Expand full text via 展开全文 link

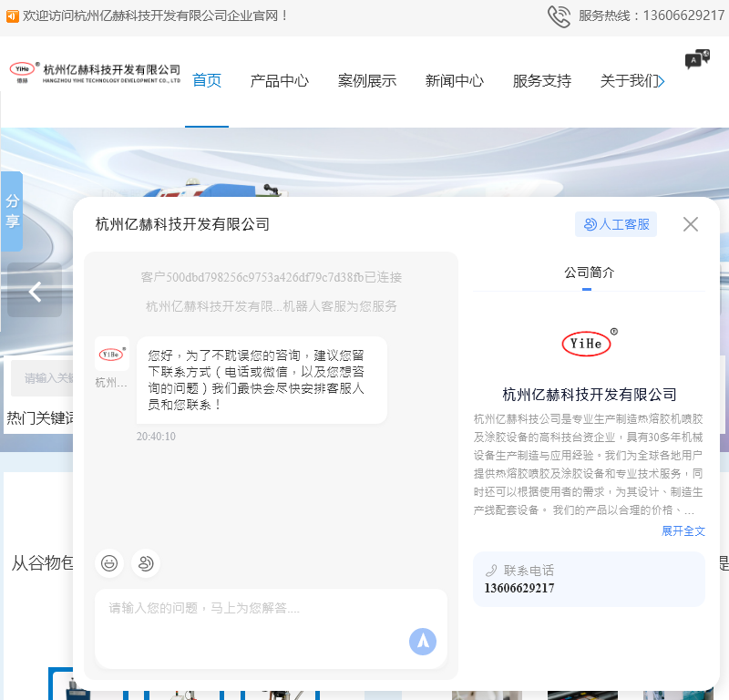point(683,531)
